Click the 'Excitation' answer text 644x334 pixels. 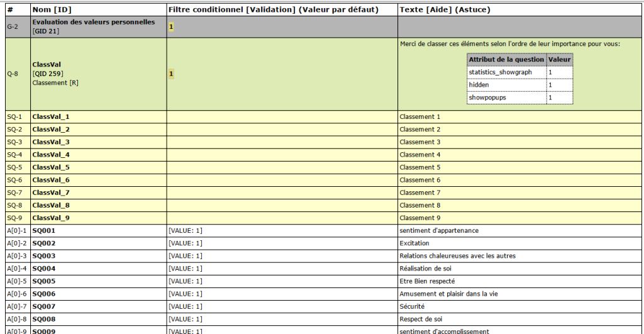click(x=414, y=243)
